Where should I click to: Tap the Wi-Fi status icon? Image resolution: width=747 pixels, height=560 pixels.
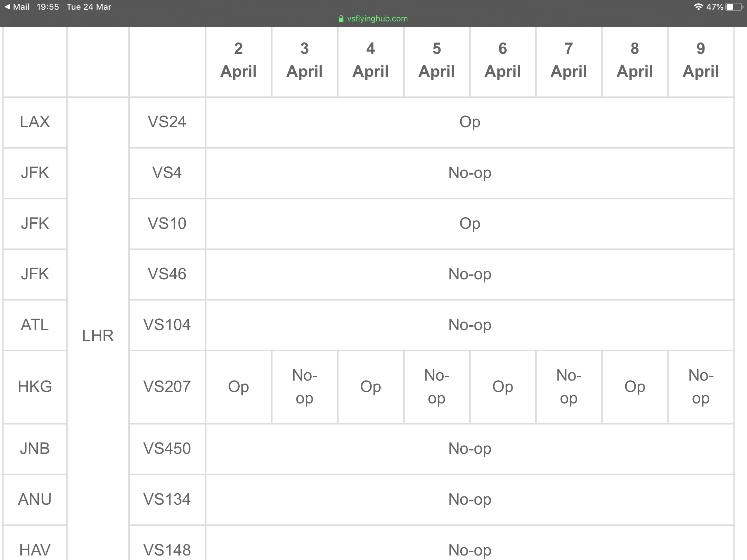click(x=698, y=7)
